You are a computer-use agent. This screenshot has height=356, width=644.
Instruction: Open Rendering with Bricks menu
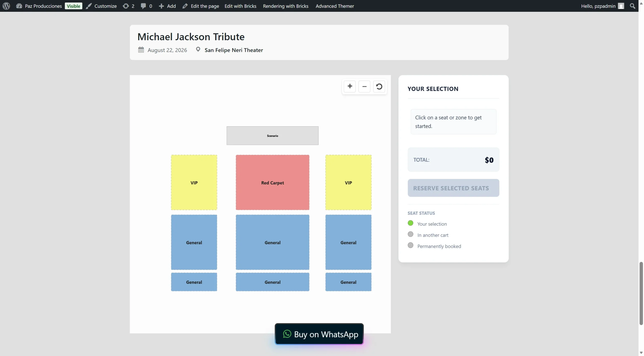[286, 6]
